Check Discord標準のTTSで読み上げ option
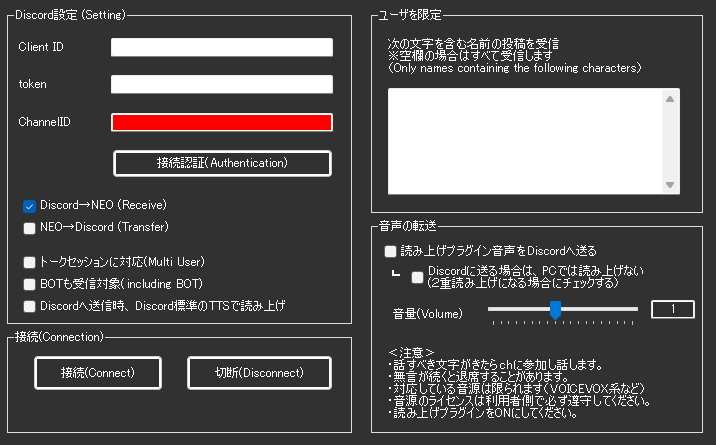 tap(29, 306)
